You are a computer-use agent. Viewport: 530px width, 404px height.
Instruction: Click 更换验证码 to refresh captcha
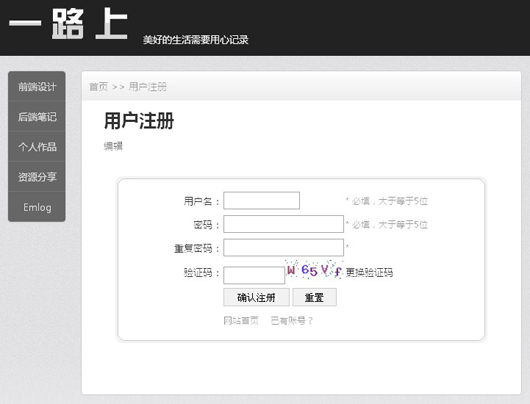click(x=369, y=272)
